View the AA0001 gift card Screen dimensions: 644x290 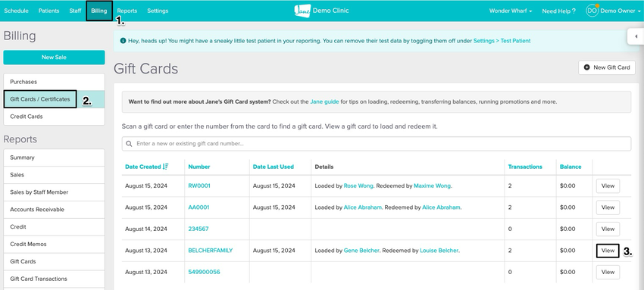608,207
